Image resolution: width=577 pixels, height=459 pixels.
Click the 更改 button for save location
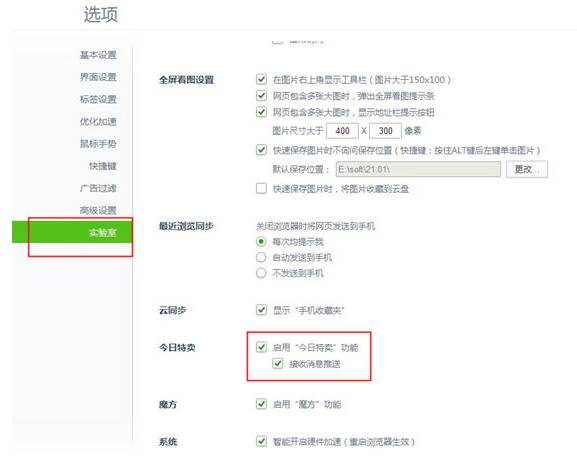point(527,169)
